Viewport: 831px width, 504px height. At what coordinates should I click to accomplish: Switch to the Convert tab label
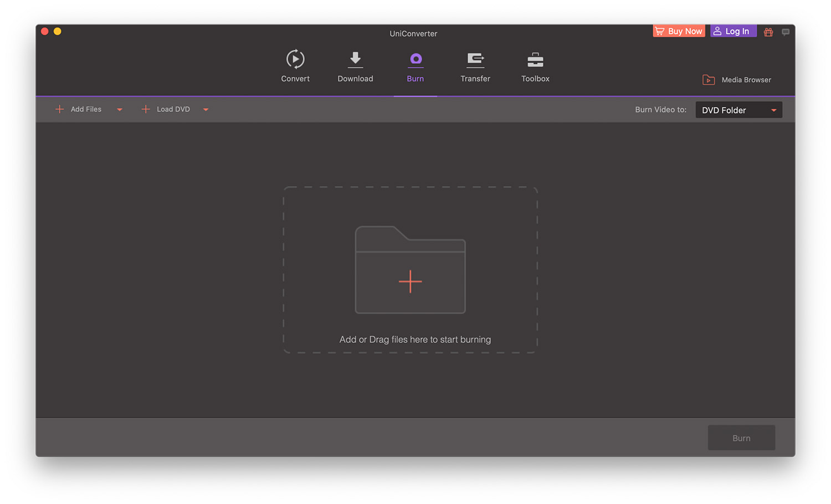coord(295,79)
